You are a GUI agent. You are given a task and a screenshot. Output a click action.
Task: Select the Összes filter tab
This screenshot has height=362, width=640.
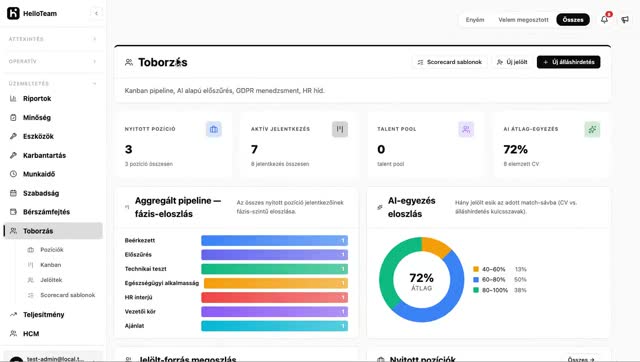pos(573,20)
